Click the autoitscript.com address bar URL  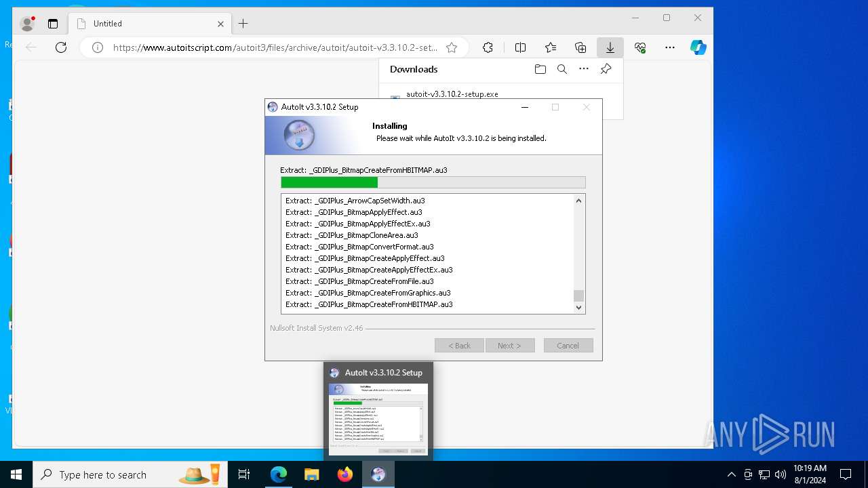(x=275, y=47)
